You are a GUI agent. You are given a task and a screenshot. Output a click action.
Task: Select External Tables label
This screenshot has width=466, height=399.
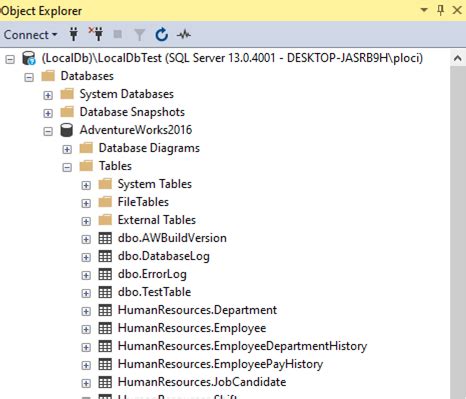tap(157, 220)
